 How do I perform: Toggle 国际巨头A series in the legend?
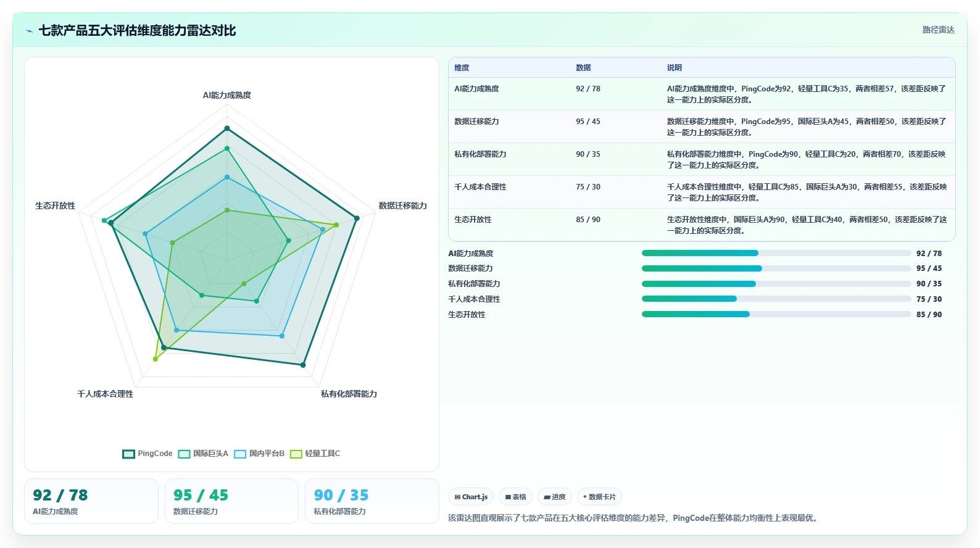tap(203, 454)
